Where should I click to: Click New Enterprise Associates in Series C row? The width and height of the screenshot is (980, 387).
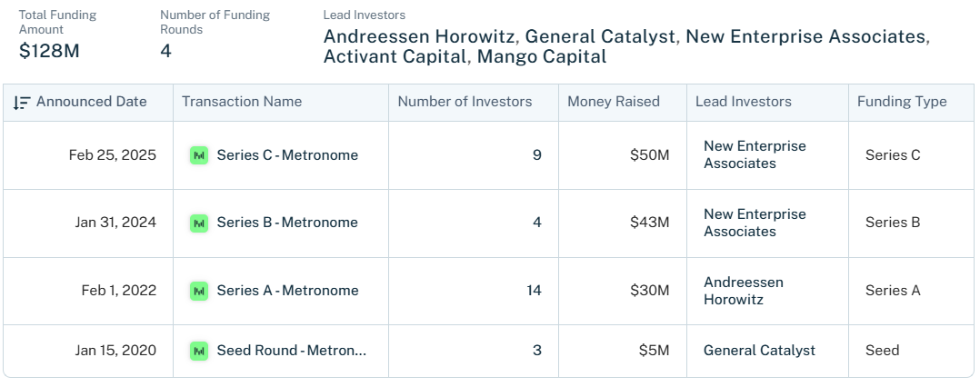[x=755, y=154]
